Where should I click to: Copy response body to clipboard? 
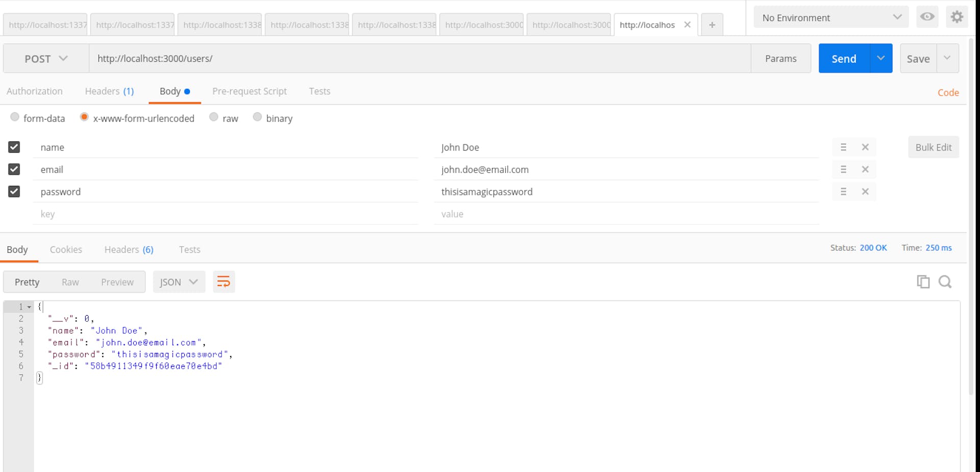tap(923, 281)
